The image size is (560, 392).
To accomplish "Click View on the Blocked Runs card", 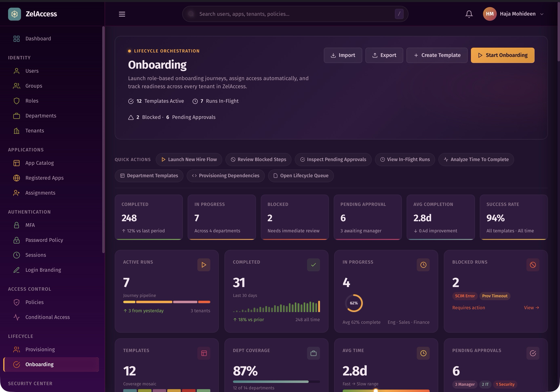I will pyautogui.click(x=532, y=307).
